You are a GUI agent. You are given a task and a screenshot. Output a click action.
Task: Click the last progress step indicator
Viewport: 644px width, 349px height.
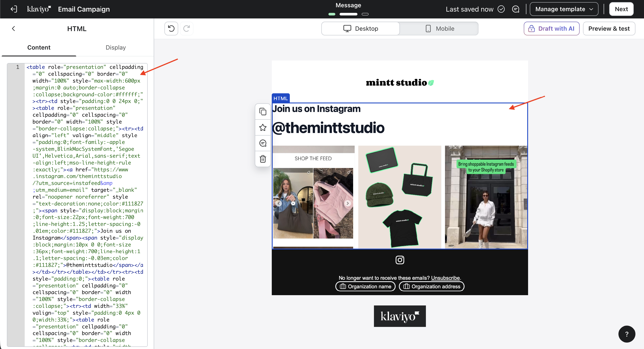[x=365, y=14]
